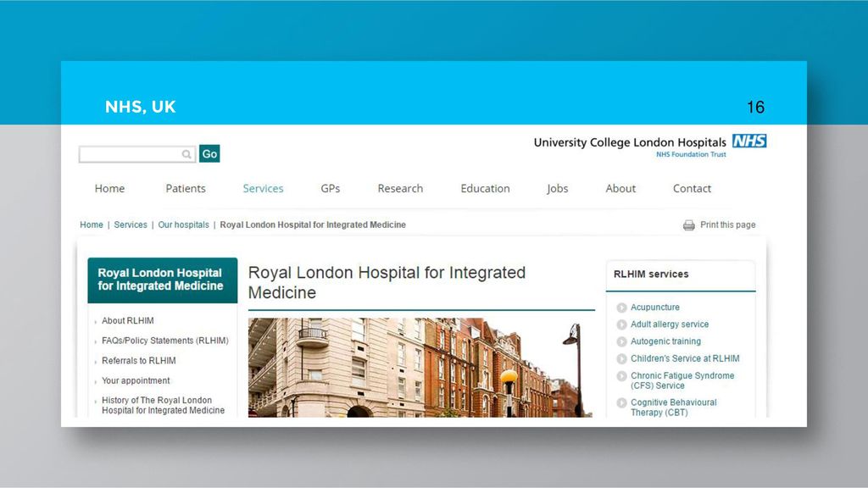Open the Patients navigation item
Viewport: 868px width, 488px height.
click(186, 189)
